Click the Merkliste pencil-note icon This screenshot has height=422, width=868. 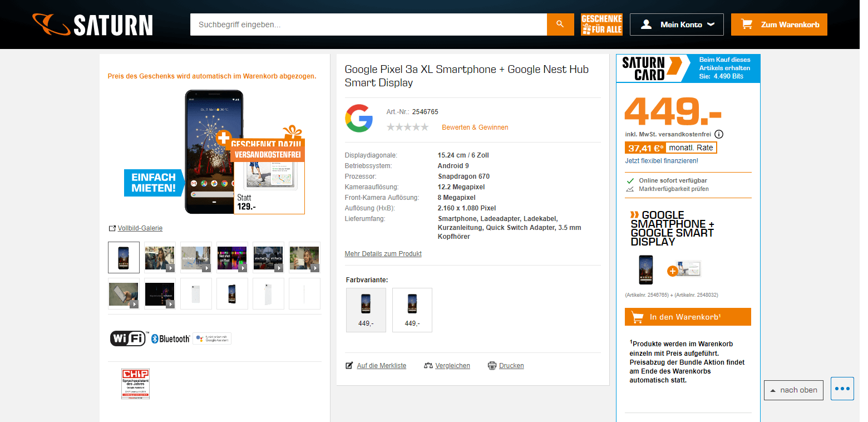tap(349, 366)
